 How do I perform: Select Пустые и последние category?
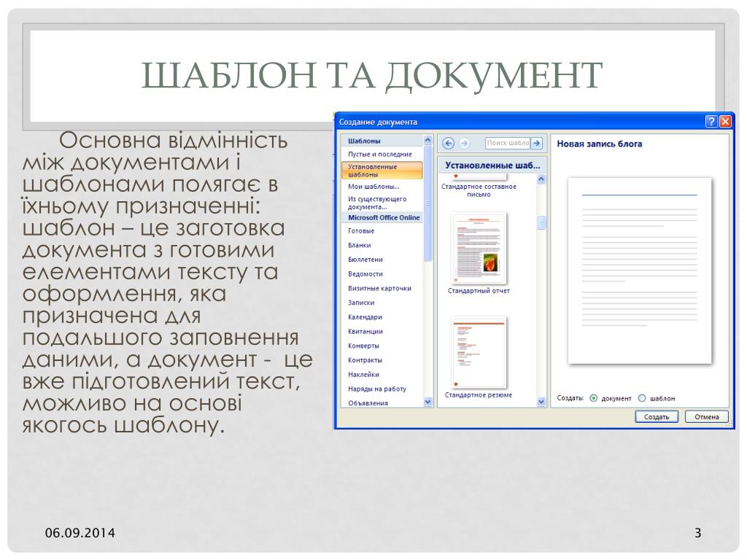pyautogui.click(x=379, y=155)
